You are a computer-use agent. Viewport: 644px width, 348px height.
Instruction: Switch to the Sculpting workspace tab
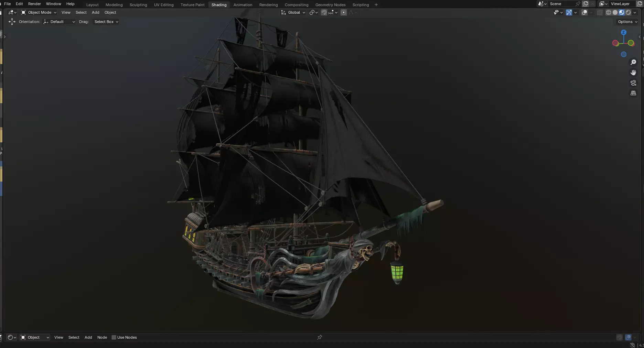[138, 5]
